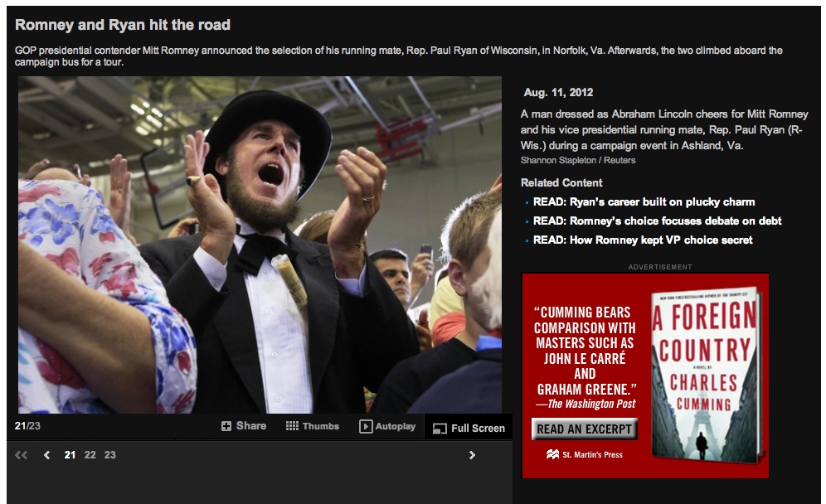Select slide number 22
The height and width of the screenshot is (504, 826).
tap(90, 455)
